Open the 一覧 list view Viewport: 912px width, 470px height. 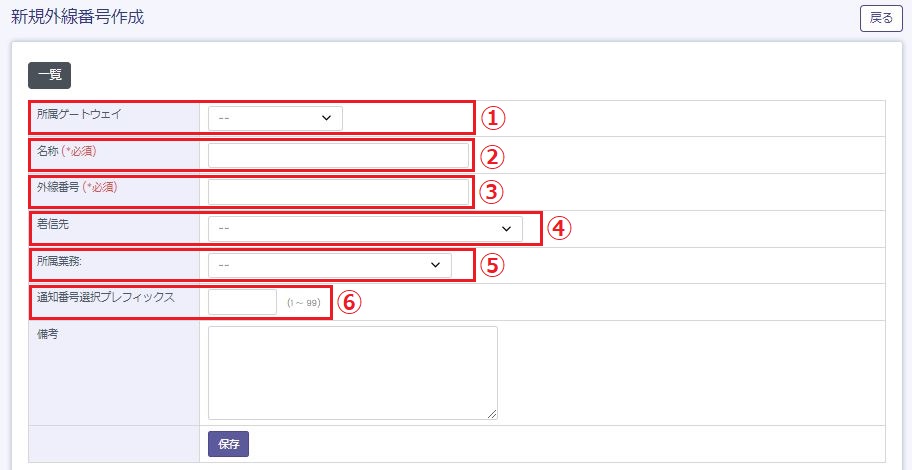tap(49, 75)
